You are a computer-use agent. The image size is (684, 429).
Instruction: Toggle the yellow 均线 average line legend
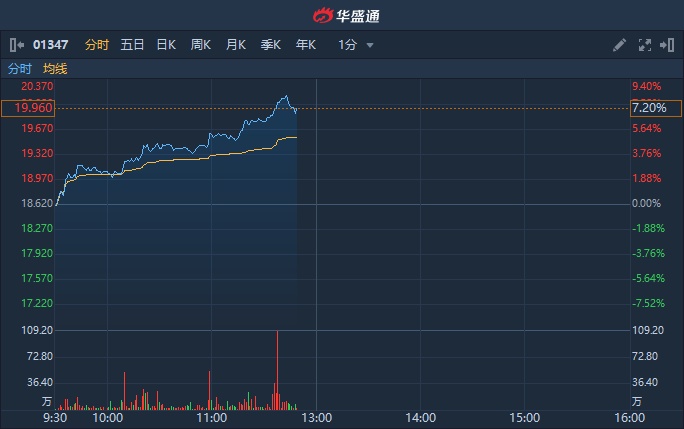click(55, 69)
